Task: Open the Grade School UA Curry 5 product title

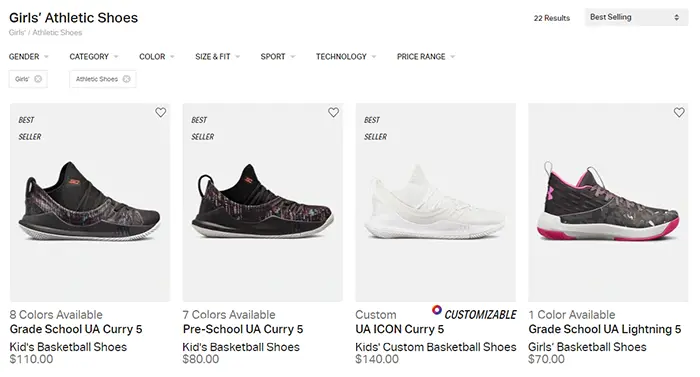Action: pos(76,329)
